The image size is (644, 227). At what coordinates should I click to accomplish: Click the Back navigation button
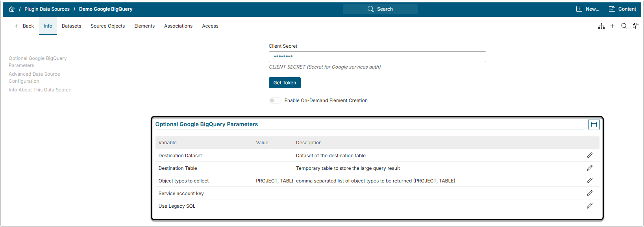[24, 26]
